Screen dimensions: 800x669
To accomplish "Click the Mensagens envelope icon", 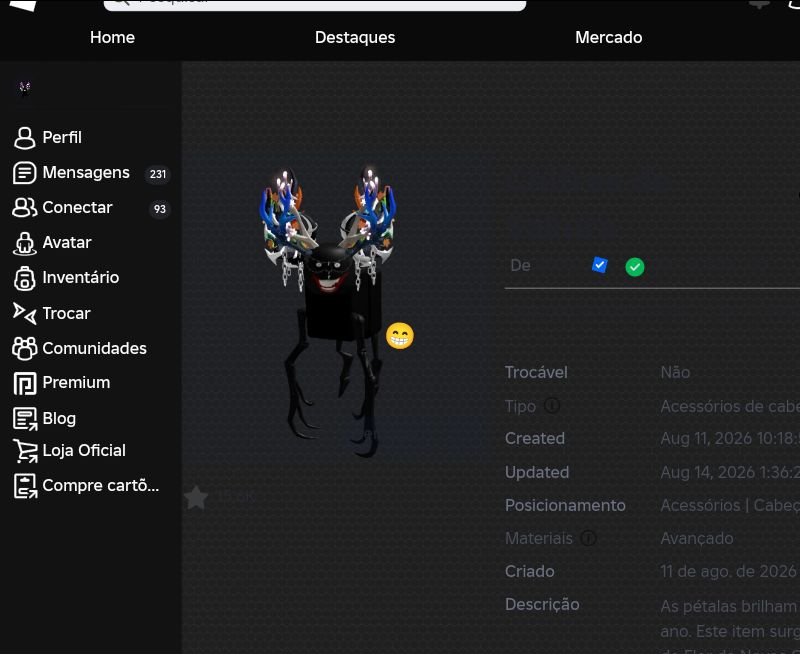I will point(24,173).
